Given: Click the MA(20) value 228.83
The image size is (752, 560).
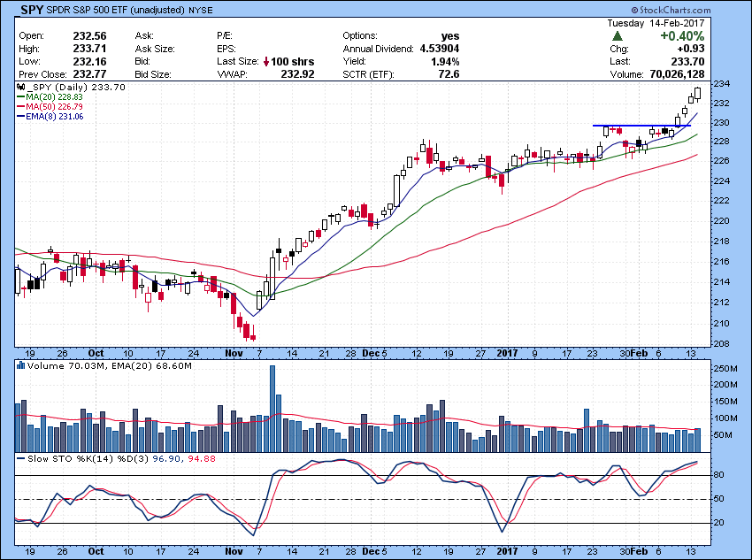Looking at the screenshot, I should click(71, 96).
